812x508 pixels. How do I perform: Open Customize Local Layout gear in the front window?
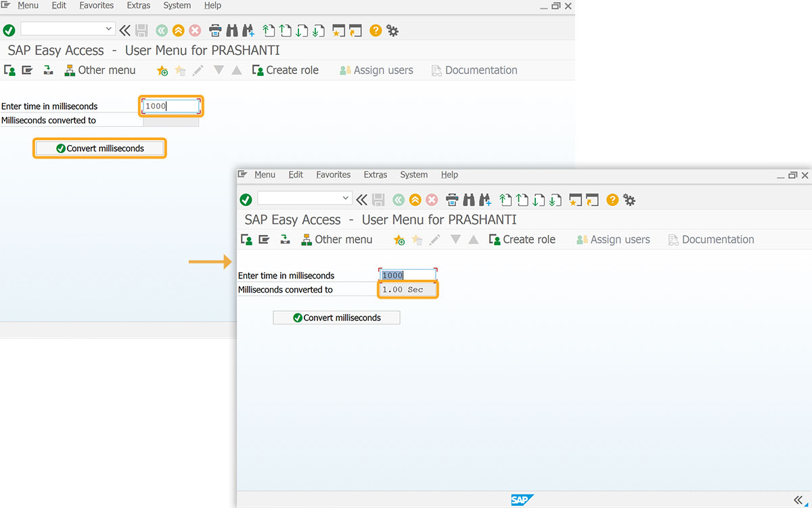coord(629,200)
